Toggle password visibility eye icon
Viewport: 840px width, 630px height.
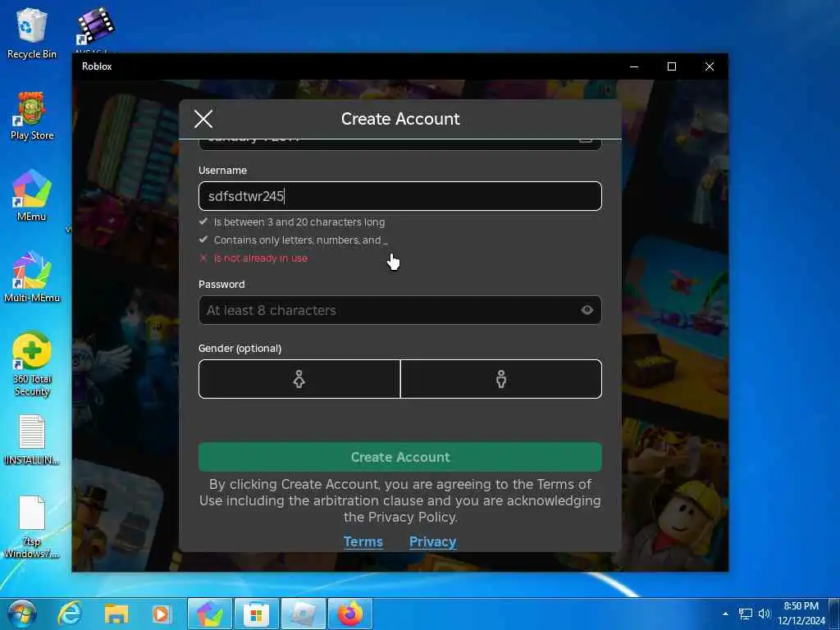(x=587, y=310)
